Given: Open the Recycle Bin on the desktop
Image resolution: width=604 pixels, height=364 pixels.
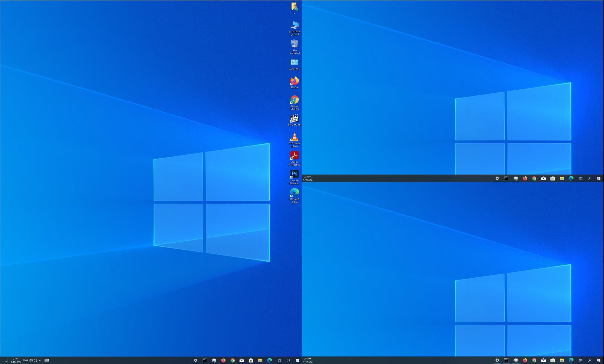Looking at the screenshot, I should click(x=294, y=45).
